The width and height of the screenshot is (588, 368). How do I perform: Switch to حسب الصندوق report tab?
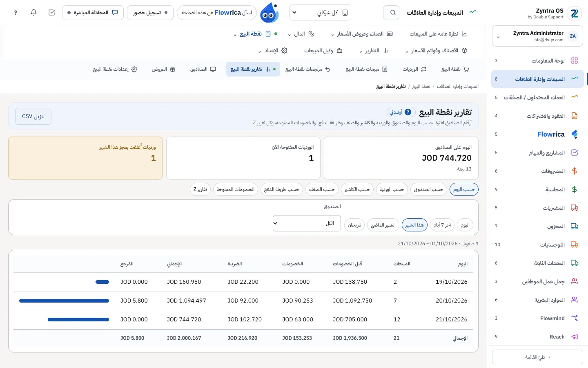[x=429, y=189]
